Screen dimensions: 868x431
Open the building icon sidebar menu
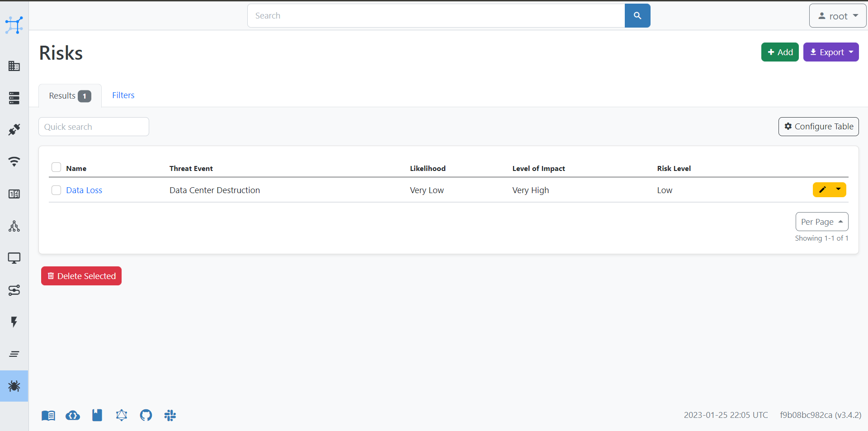click(x=14, y=66)
